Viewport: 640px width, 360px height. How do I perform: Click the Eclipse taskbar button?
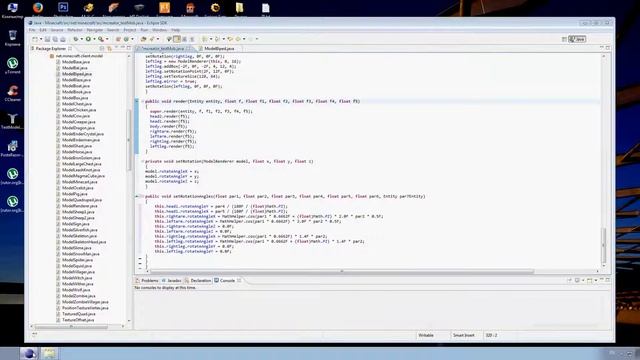pos(29,353)
